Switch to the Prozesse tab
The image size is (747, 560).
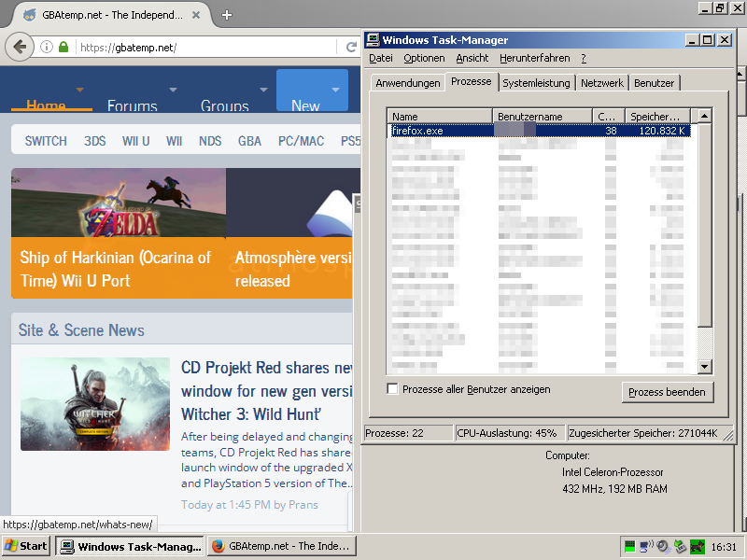(x=472, y=81)
